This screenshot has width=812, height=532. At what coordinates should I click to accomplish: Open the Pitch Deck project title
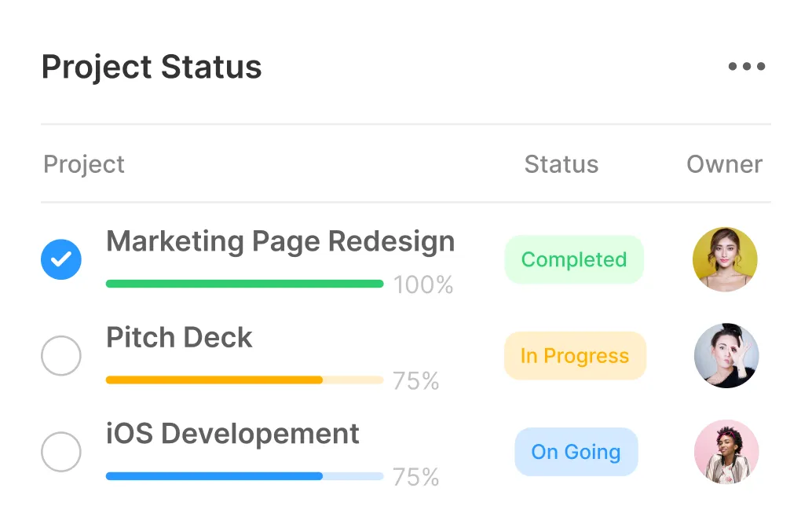point(180,338)
